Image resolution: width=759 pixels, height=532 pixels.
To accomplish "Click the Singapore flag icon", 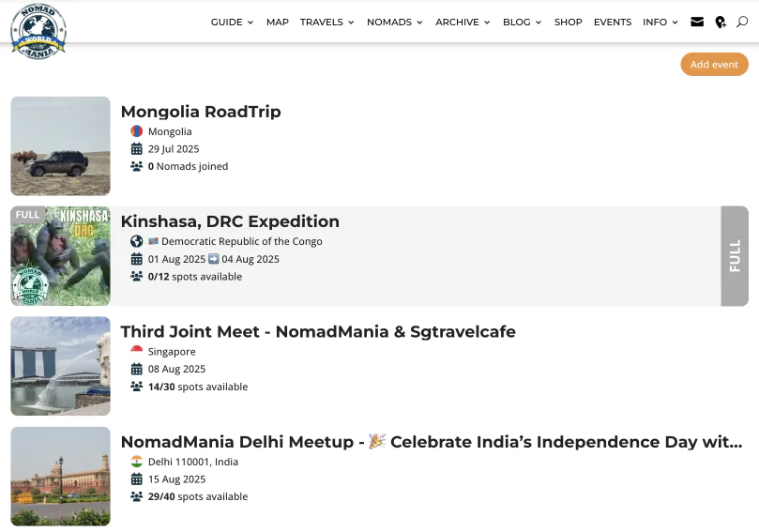I will tap(137, 352).
